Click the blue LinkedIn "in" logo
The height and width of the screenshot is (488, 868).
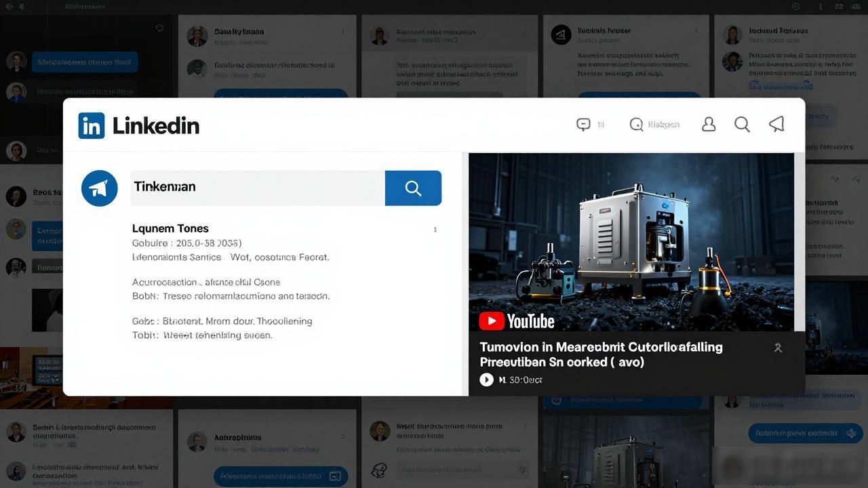92,125
